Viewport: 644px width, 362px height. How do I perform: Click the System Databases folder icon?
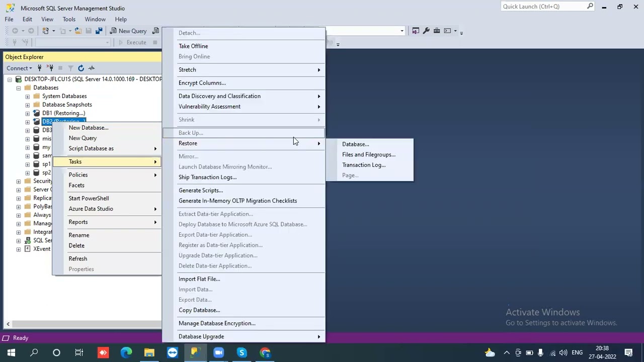[x=37, y=96]
